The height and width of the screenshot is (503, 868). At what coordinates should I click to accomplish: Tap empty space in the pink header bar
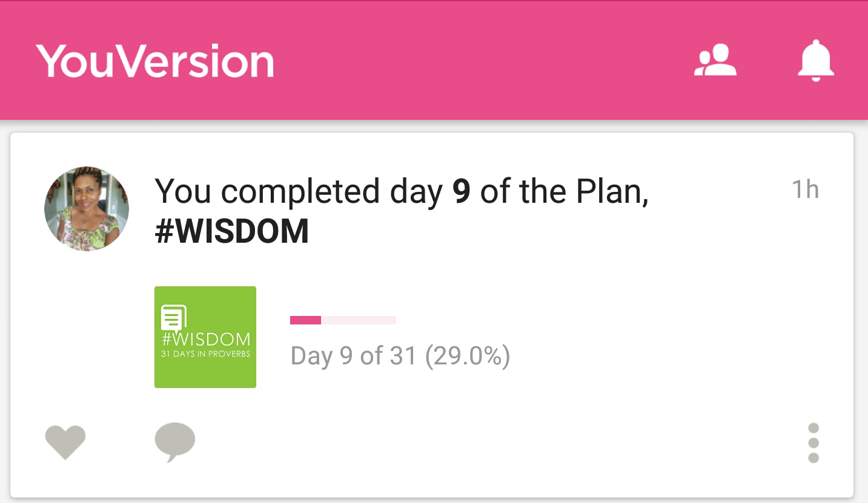485,61
